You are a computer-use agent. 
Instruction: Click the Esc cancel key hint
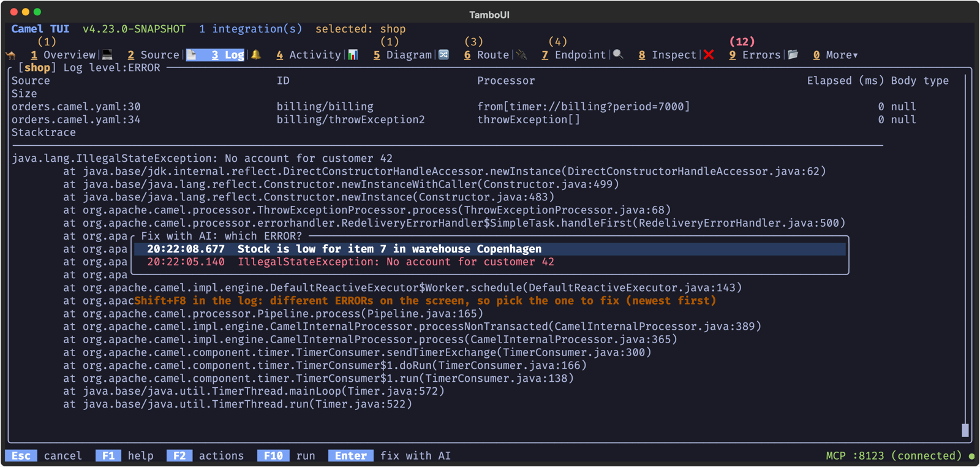pos(43,456)
